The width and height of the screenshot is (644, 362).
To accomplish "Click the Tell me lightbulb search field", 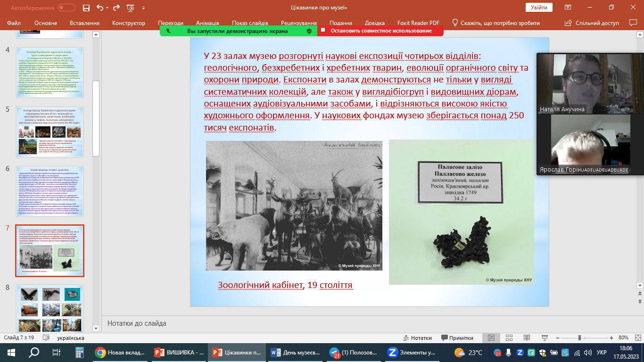I will click(496, 23).
